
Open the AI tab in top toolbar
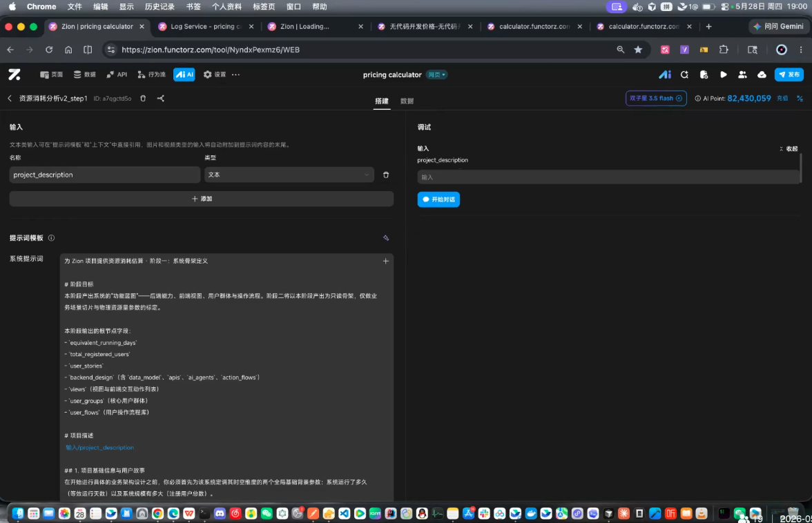184,75
